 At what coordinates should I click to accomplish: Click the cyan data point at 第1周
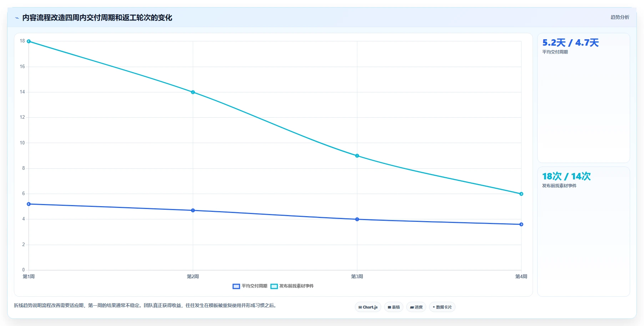(29, 41)
